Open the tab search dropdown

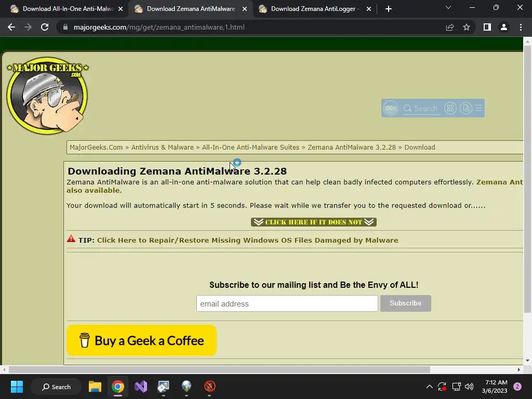coord(448,7)
